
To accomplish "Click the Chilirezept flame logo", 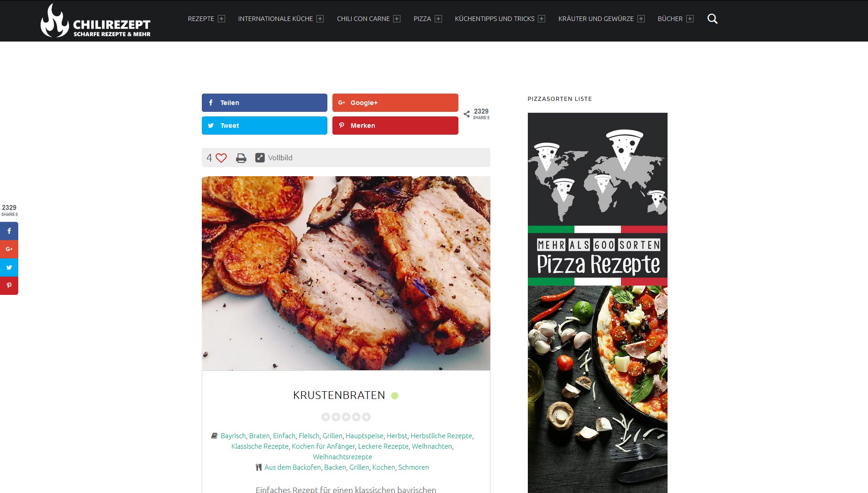I will point(54,21).
